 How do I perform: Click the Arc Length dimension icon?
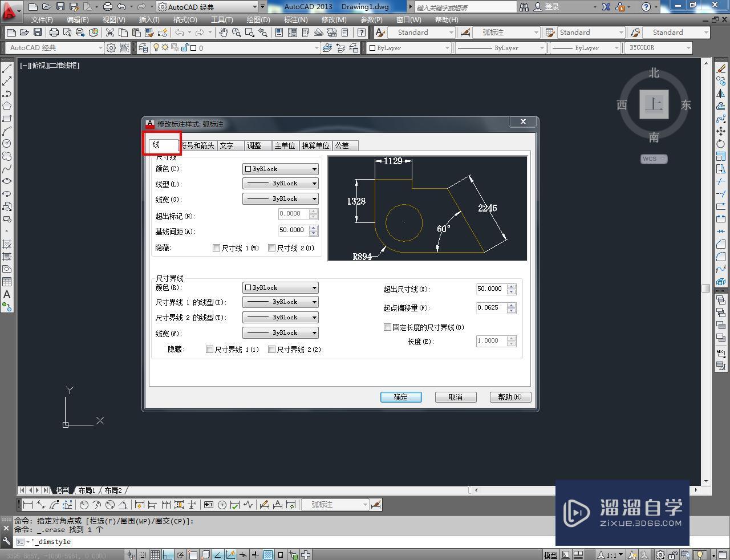coord(54,505)
